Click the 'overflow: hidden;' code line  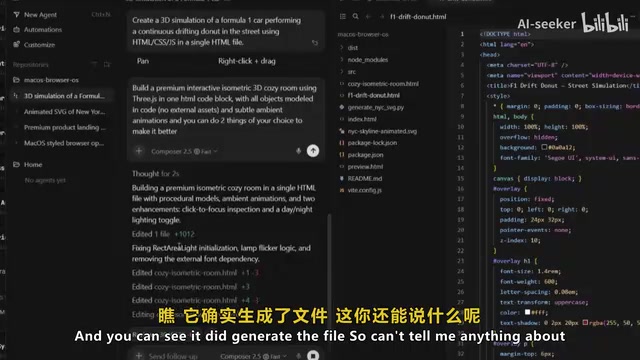pyautogui.click(x=529, y=137)
